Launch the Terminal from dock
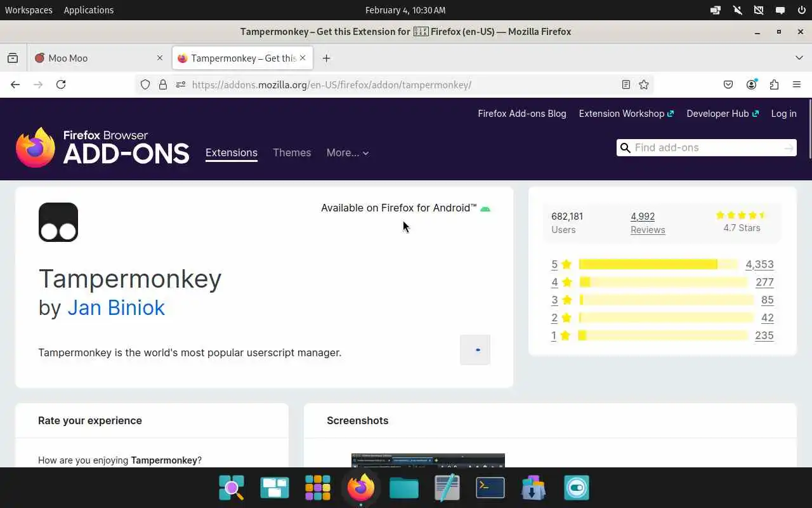812x508 pixels. 490,488
